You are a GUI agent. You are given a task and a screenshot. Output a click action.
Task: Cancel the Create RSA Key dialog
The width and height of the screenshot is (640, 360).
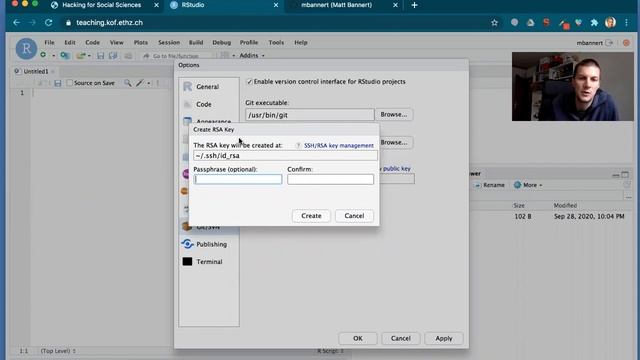tap(354, 216)
